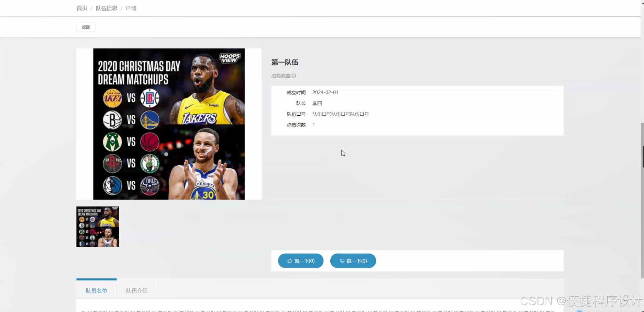Image resolution: width=644 pixels, height=312 pixels.
Task: Click the 队伍口号 label
Action: click(x=296, y=114)
